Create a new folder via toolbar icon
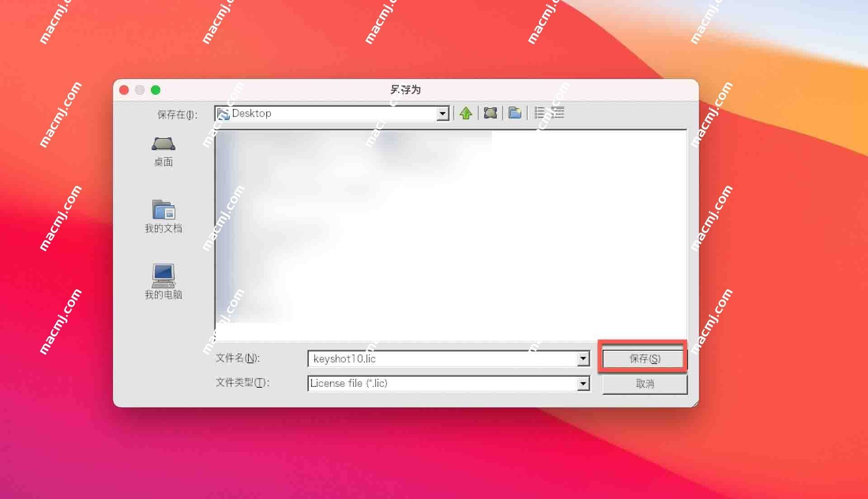The width and height of the screenshot is (868, 499). [515, 113]
